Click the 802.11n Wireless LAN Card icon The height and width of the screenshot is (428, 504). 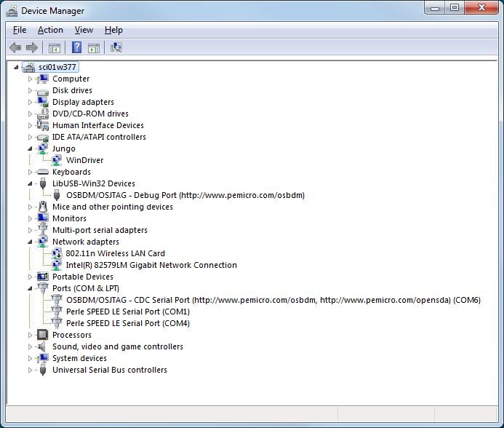(x=57, y=253)
